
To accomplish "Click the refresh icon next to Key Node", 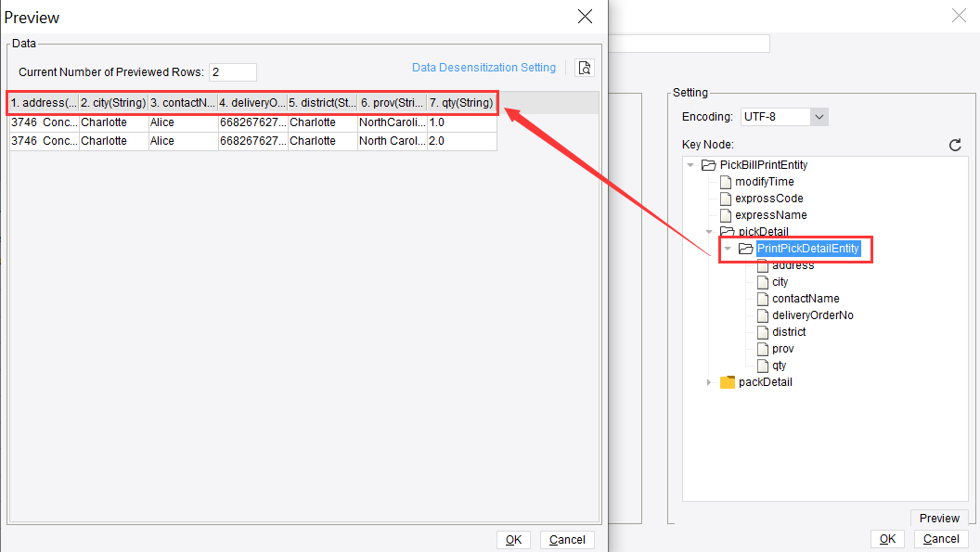I will point(955,145).
